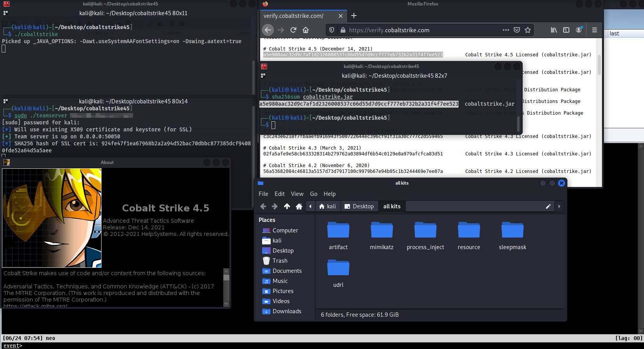Screen dimensions: 644x349
Task: Click the '[lag: 00]' status indicator
Action: [x=629, y=338]
